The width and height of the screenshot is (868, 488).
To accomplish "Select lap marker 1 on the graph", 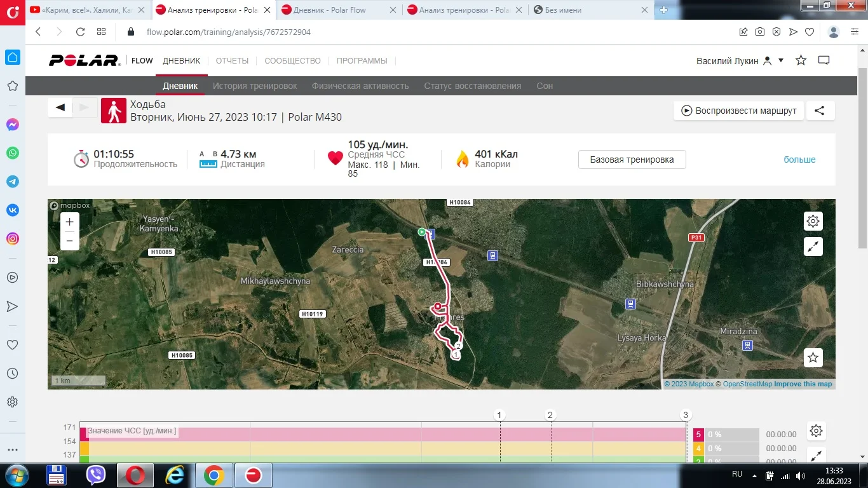I will 500,415.
